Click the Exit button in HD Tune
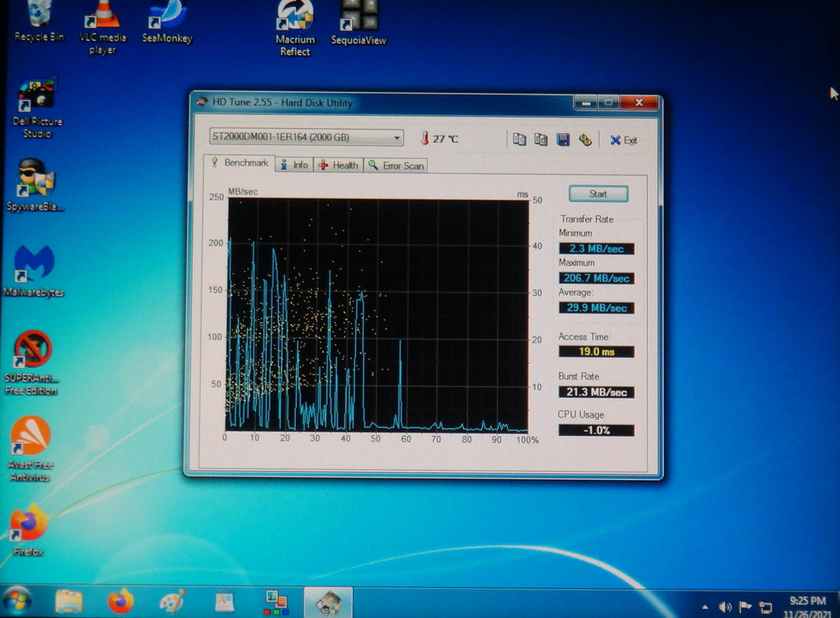Viewport: 840px width, 618px height. [624, 141]
